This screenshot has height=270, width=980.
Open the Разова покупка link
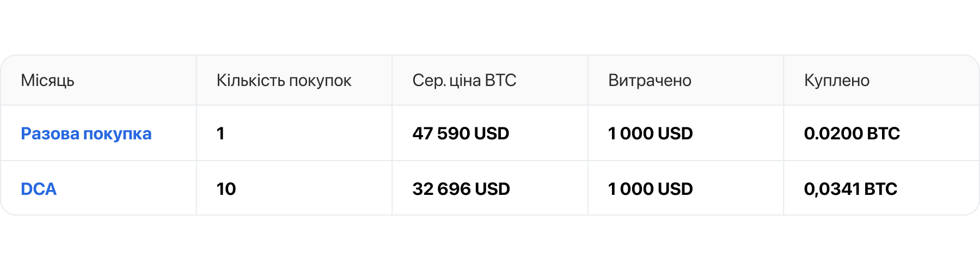coord(86,133)
